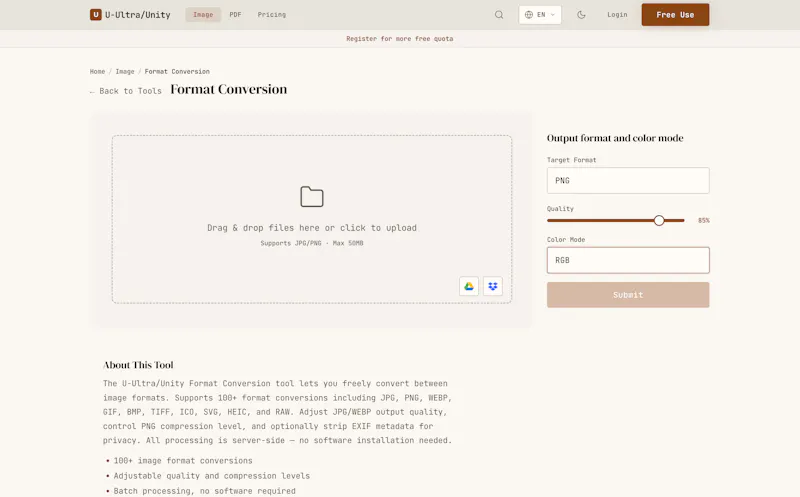Go to Home breadcrumb

[x=97, y=71]
